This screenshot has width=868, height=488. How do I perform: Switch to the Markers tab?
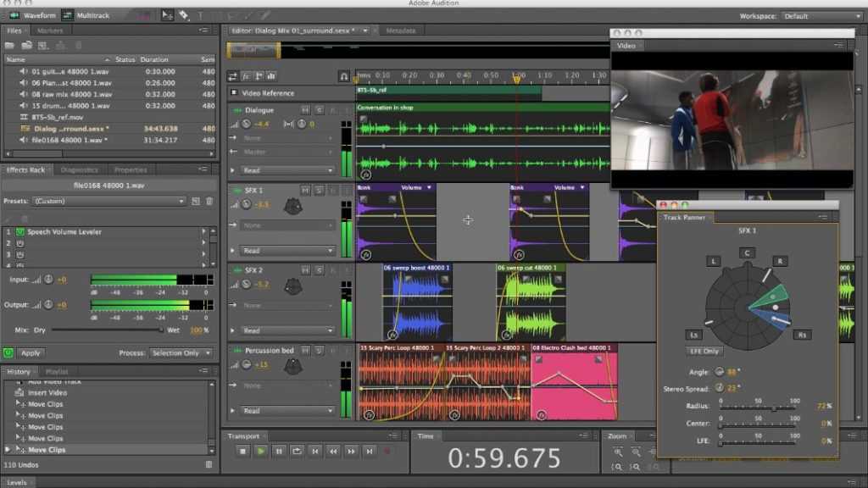coord(50,30)
